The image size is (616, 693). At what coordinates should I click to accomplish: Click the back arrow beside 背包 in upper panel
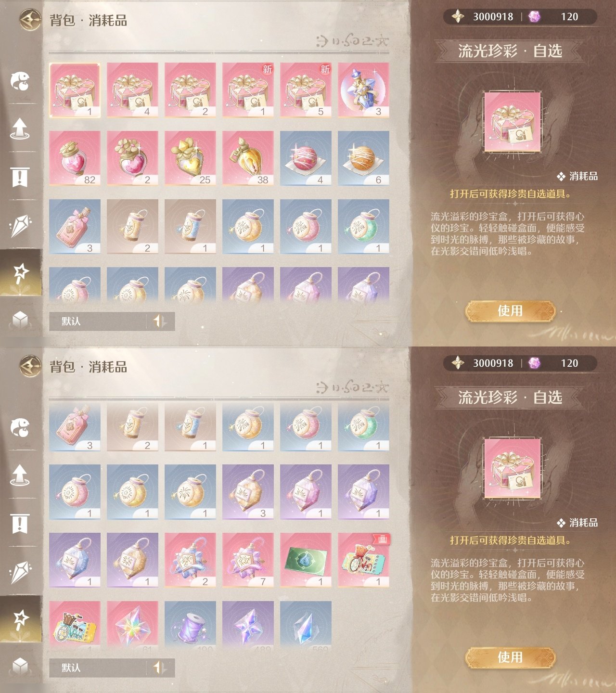click(30, 20)
